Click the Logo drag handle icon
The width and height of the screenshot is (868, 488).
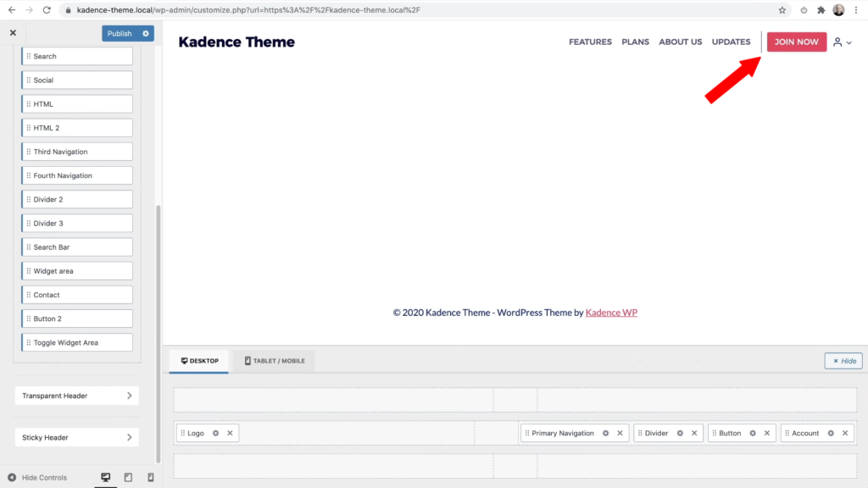click(183, 433)
